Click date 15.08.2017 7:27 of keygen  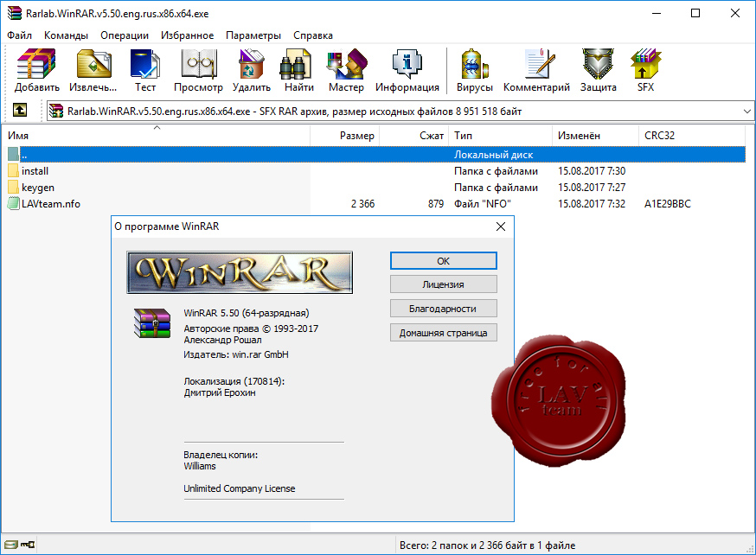(x=592, y=188)
